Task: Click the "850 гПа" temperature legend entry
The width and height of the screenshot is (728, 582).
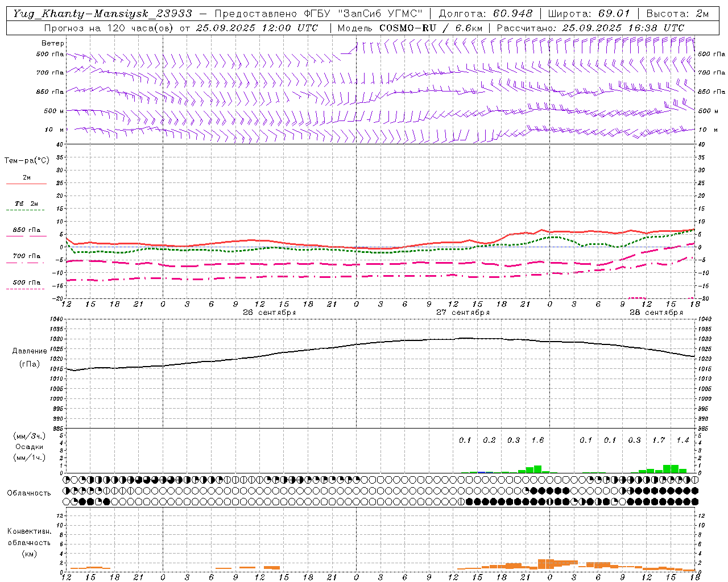Action: tap(27, 230)
